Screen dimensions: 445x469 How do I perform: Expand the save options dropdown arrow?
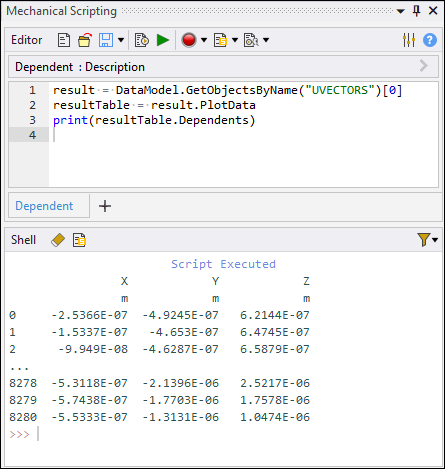121,40
